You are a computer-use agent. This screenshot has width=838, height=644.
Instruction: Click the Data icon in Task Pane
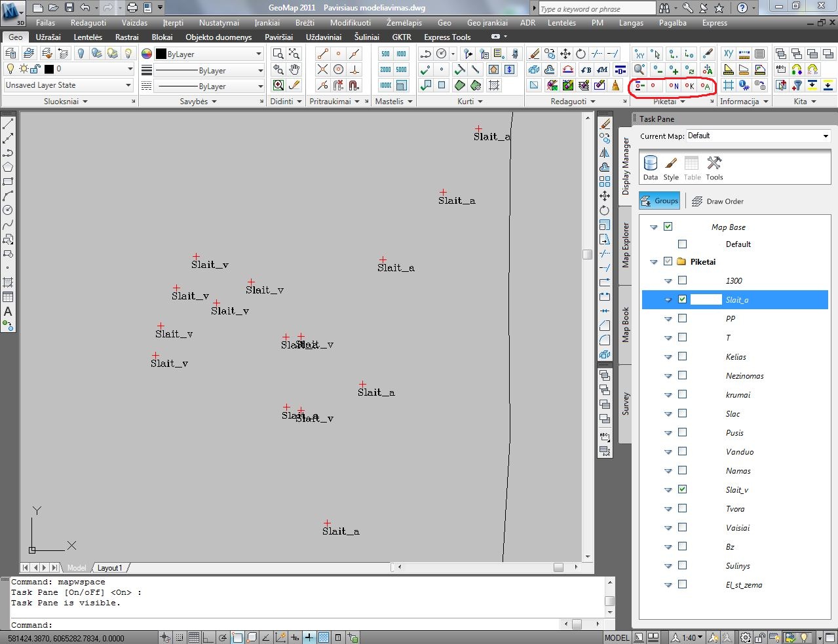tap(650, 168)
